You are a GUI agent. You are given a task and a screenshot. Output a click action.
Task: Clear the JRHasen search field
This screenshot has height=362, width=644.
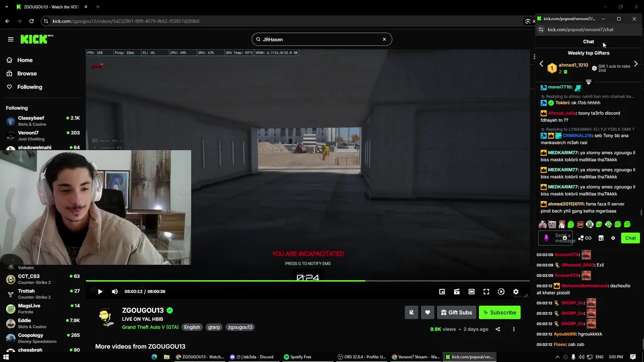pyautogui.click(x=384, y=39)
